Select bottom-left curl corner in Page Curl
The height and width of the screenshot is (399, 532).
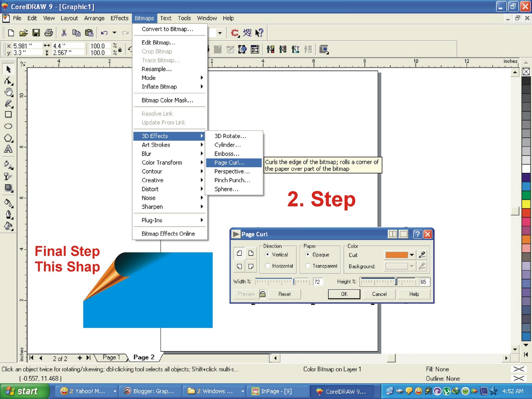[x=239, y=266]
